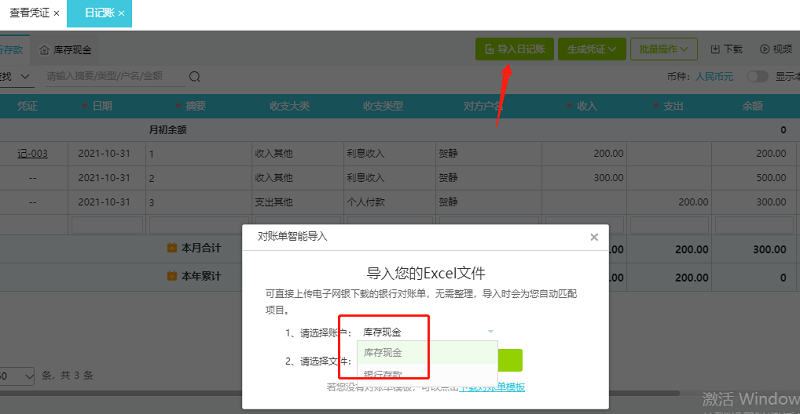Select the 月初余额 row label
The height and width of the screenshot is (414, 800).
point(168,130)
